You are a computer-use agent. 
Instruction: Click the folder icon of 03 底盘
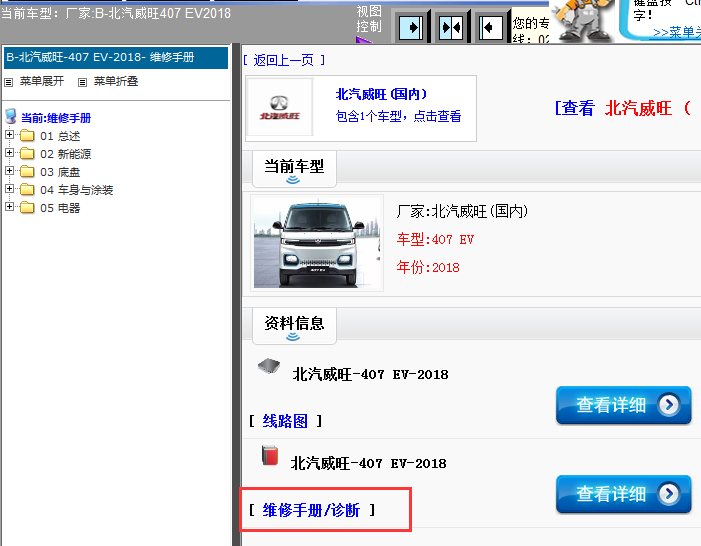pyautogui.click(x=27, y=171)
